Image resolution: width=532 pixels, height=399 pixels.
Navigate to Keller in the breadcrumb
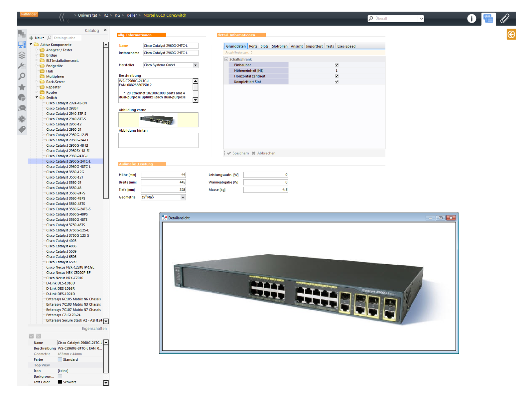132,15
